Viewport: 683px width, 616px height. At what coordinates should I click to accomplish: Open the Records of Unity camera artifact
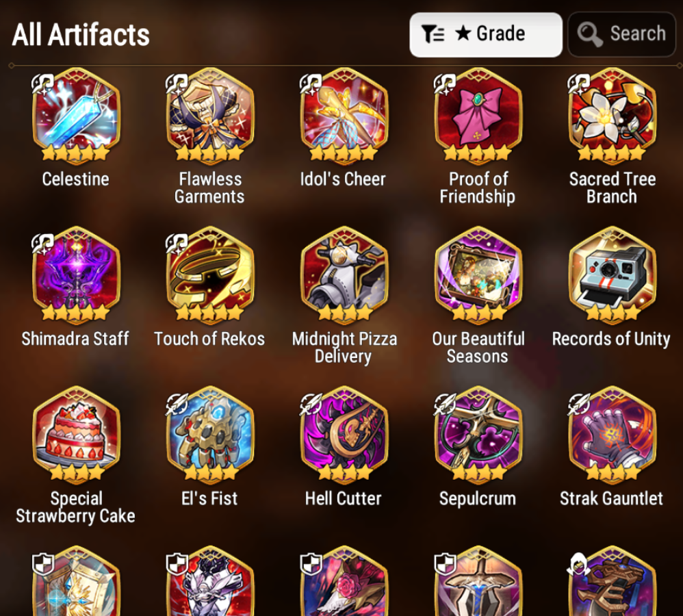tap(612, 275)
